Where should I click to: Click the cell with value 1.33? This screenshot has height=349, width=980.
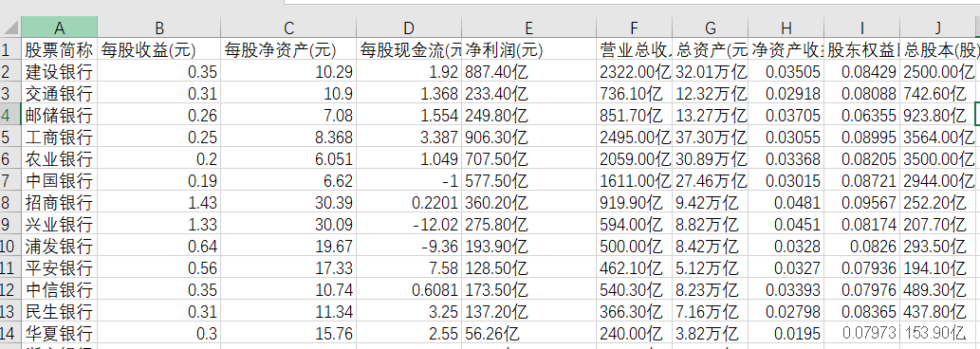[x=159, y=224]
